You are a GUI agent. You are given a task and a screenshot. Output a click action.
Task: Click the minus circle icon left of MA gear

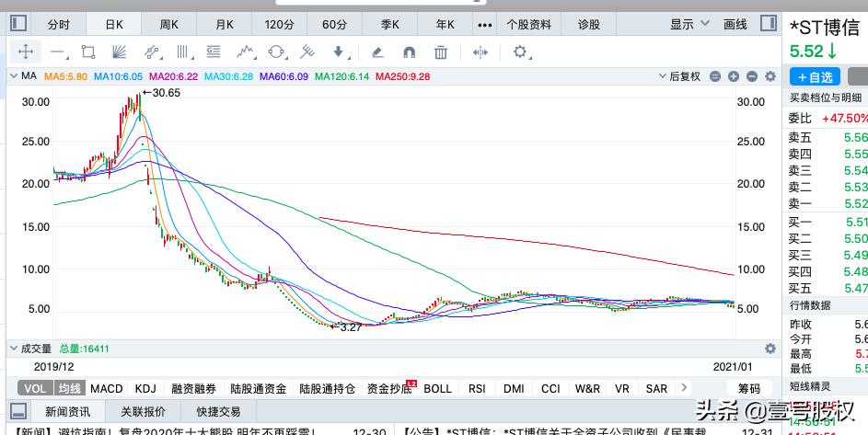(x=752, y=76)
